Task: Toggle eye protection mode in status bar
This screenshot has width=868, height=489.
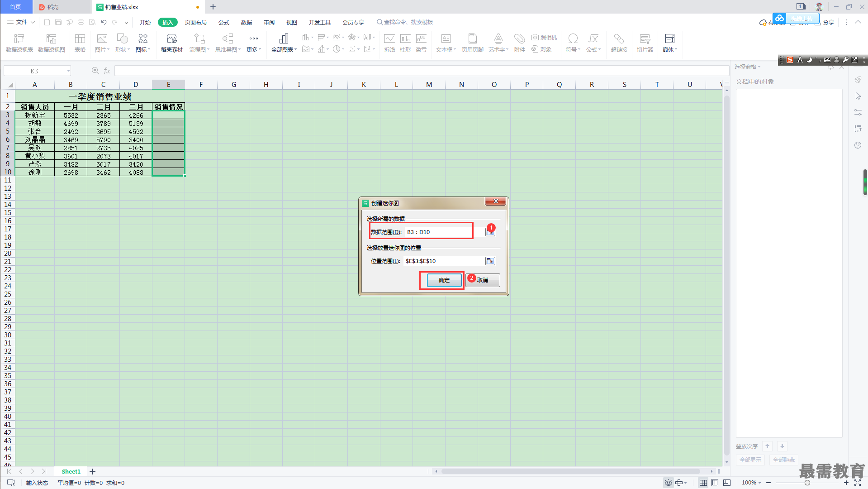Action: (x=668, y=483)
